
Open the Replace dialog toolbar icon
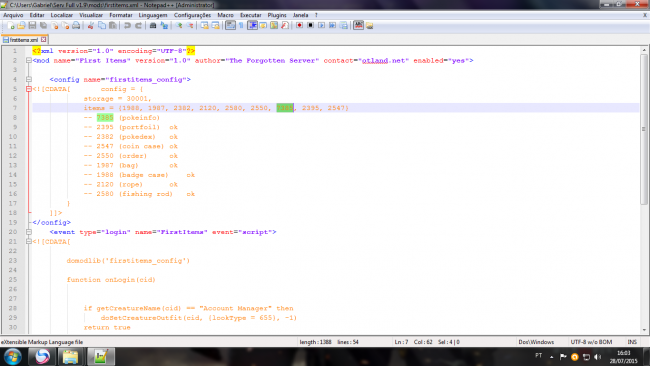pos(164,26)
